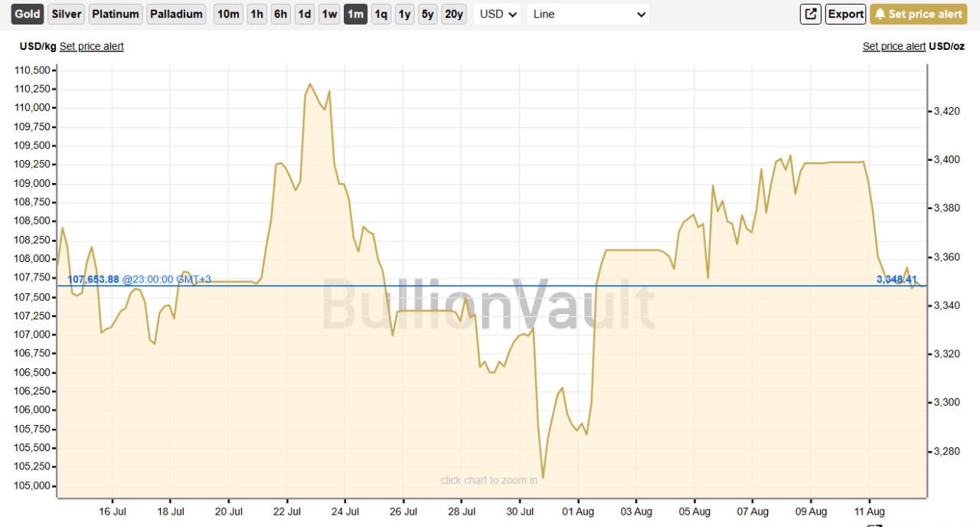Choose the 10m time range
Image resolution: width=980 pixels, height=527 pixels.
(227, 14)
